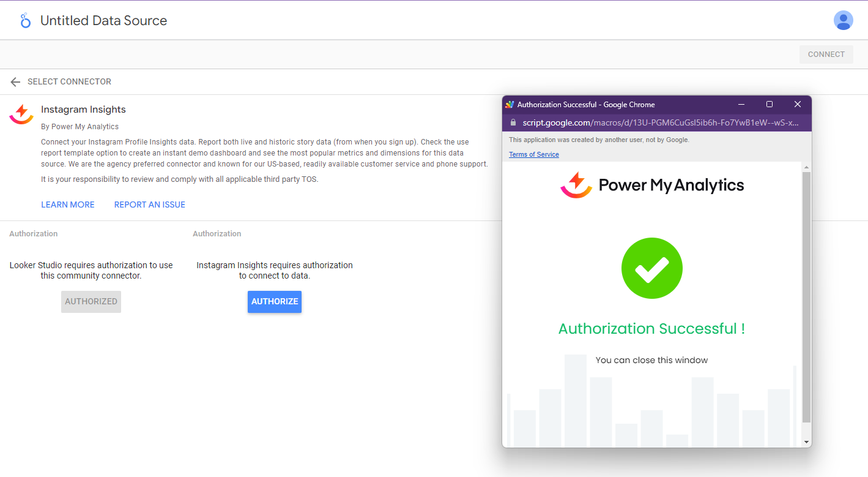Click the Instagram Insights connector icon
The height and width of the screenshot is (477, 868).
[21, 114]
